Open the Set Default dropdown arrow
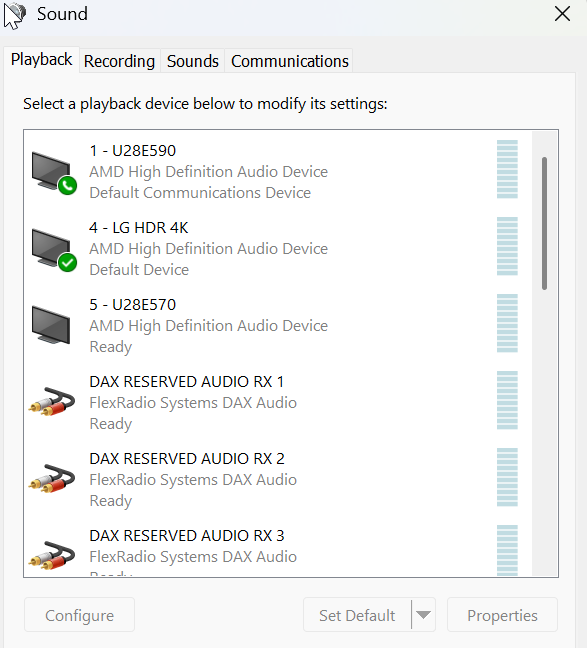Viewport: 587px width, 648px height. [423, 615]
